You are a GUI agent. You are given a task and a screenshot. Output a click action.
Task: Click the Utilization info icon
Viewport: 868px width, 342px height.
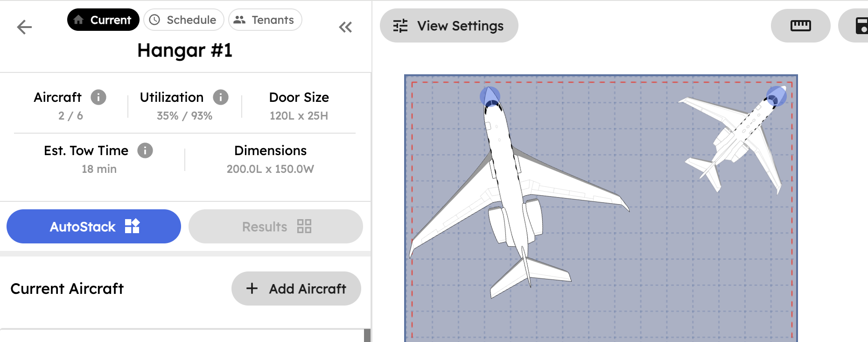(x=221, y=97)
